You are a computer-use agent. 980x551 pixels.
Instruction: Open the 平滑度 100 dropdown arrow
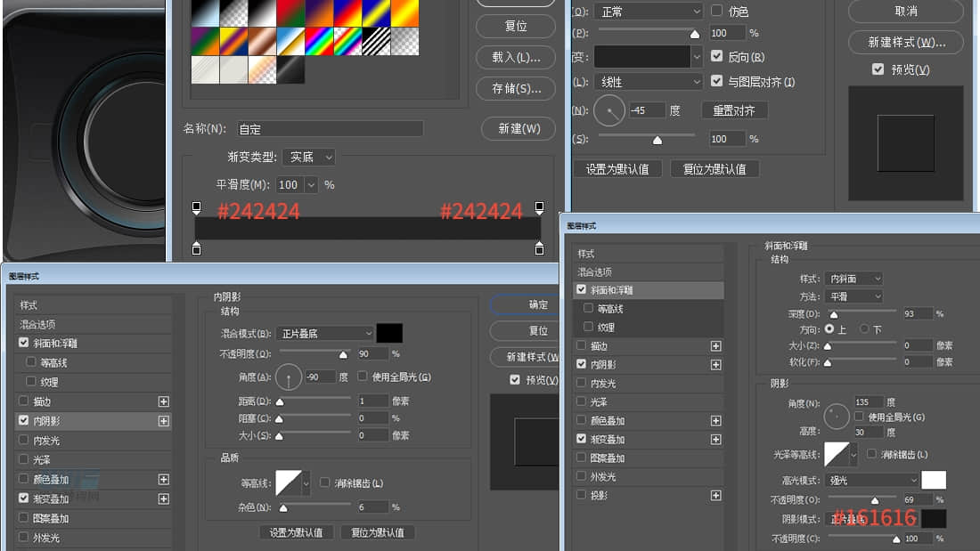click(x=311, y=185)
